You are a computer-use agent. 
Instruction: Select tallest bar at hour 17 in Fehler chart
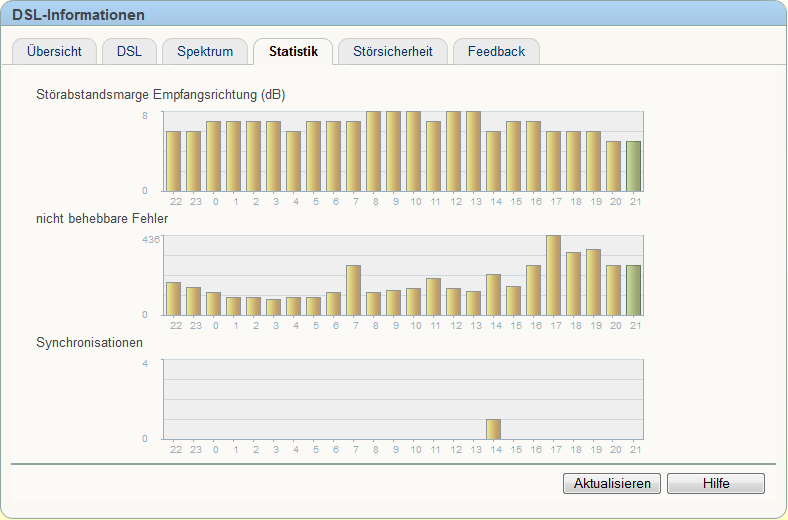pos(553,275)
